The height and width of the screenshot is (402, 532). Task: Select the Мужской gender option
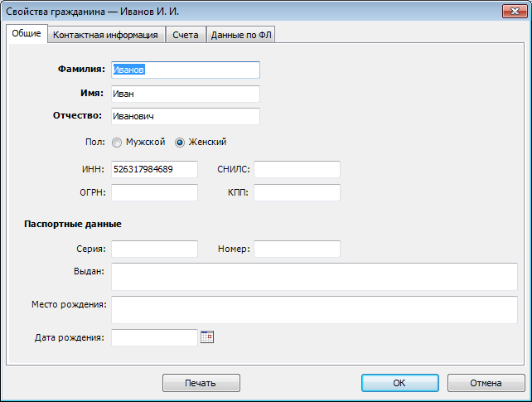[117, 143]
